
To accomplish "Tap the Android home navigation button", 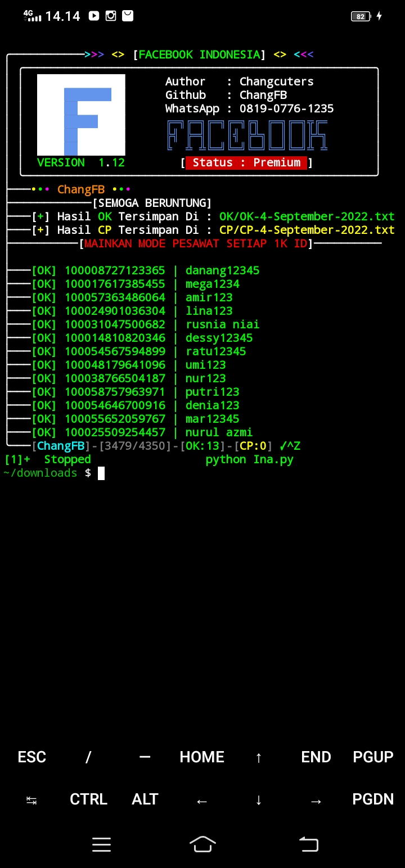I will (x=202, y=844).
